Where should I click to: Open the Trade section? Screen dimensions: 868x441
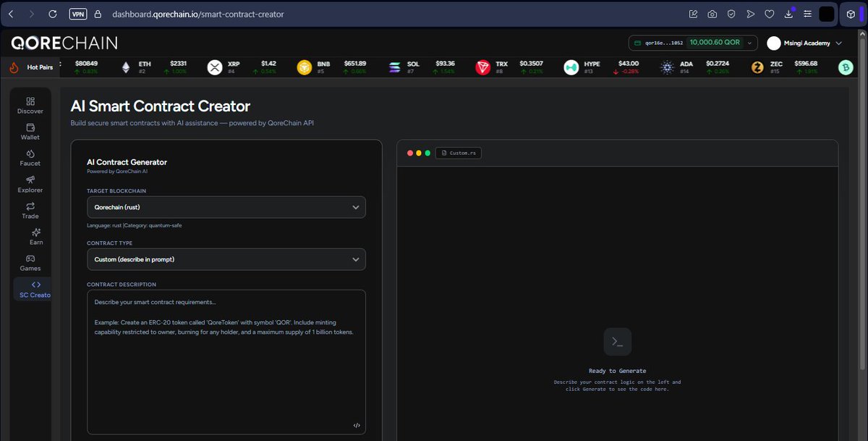click(30, 211)
